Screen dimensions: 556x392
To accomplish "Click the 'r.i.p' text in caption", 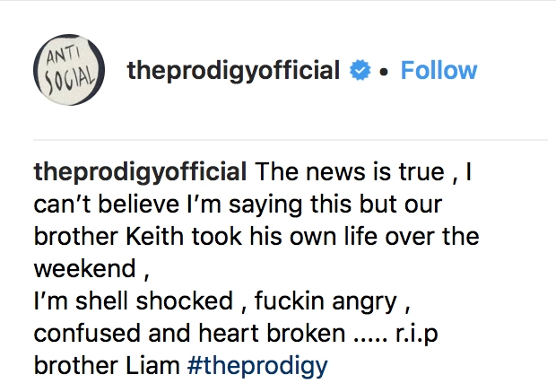I will click(416, 335).
